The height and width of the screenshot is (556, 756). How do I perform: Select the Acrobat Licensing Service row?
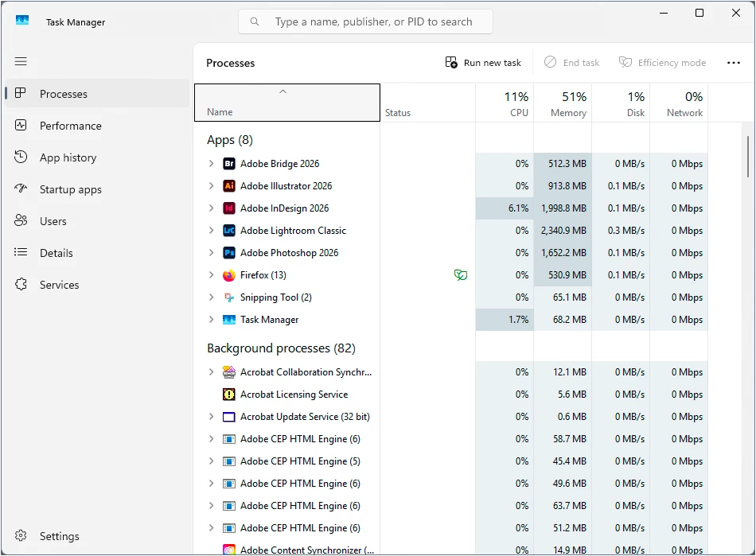tap(450, 394)
